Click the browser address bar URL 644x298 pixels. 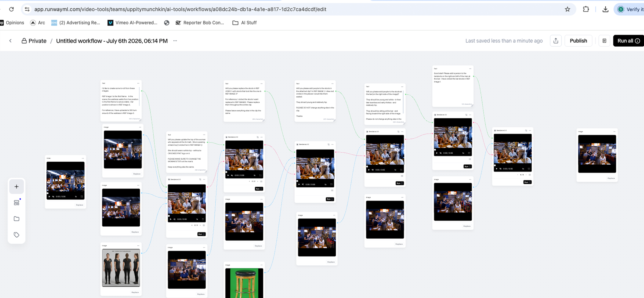pos(180,9)
